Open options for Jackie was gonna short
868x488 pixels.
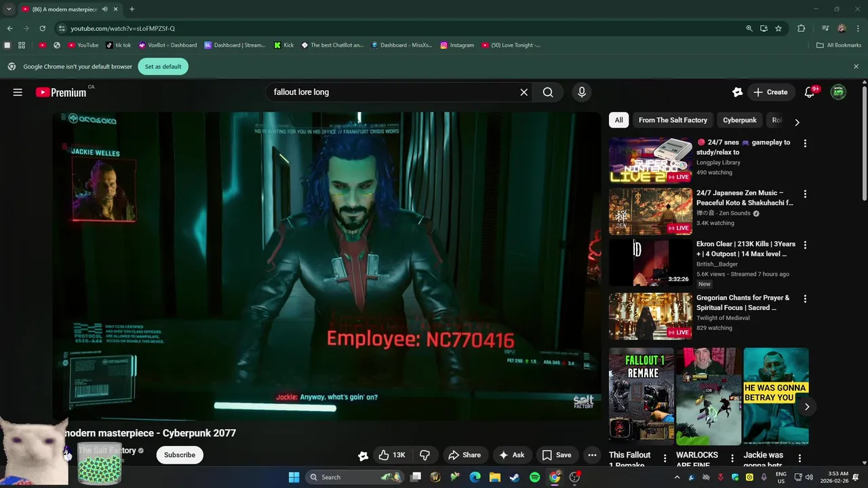tap(800, 459)
